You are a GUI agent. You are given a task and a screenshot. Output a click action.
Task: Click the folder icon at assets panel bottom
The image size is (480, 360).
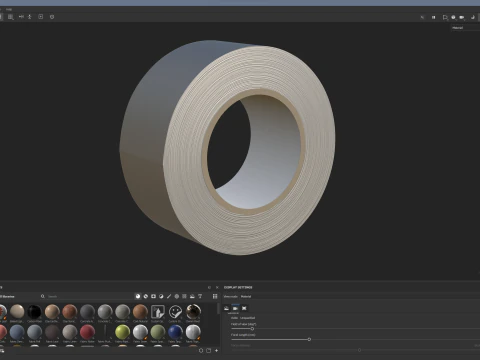(209, 350)
